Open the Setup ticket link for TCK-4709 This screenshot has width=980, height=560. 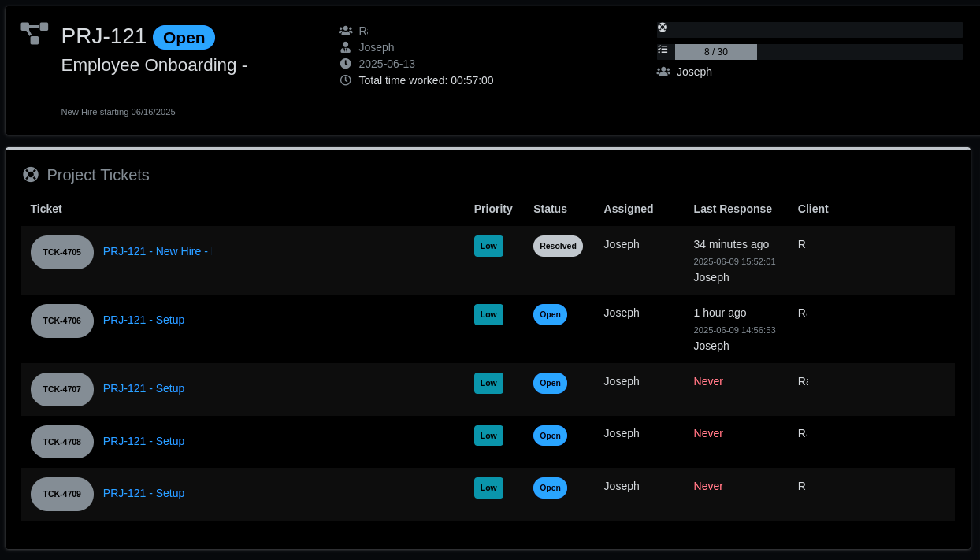point(143,493)
